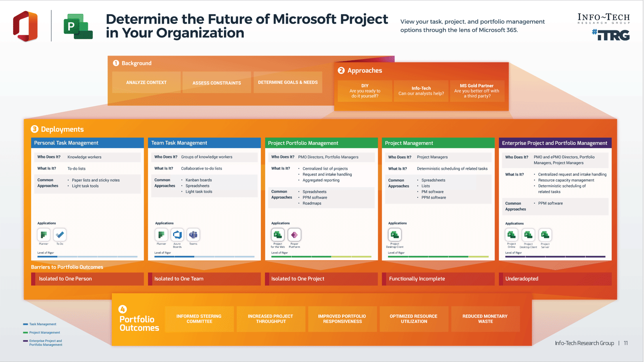The image size is (644, 362).
Task: Click 'PMO Directors, Portfolio Managers' text
Action: [328, 157]
